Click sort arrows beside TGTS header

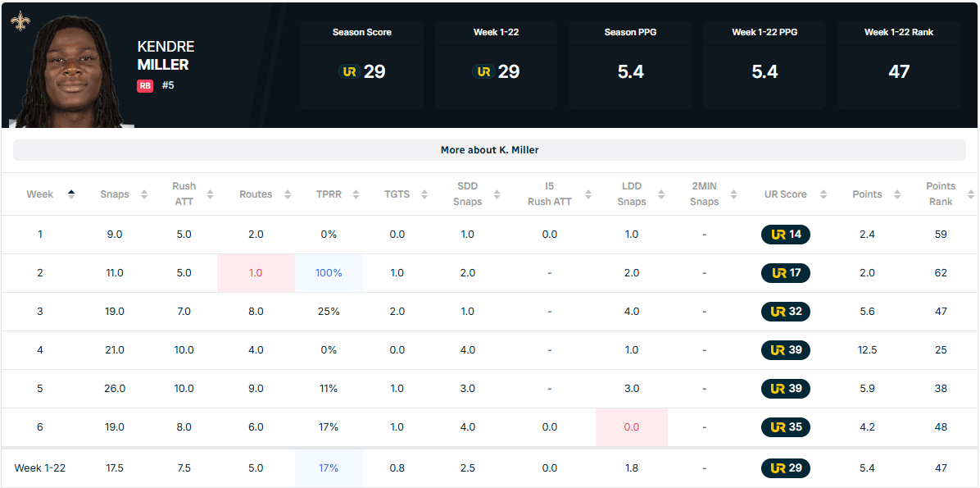point(426,194)
